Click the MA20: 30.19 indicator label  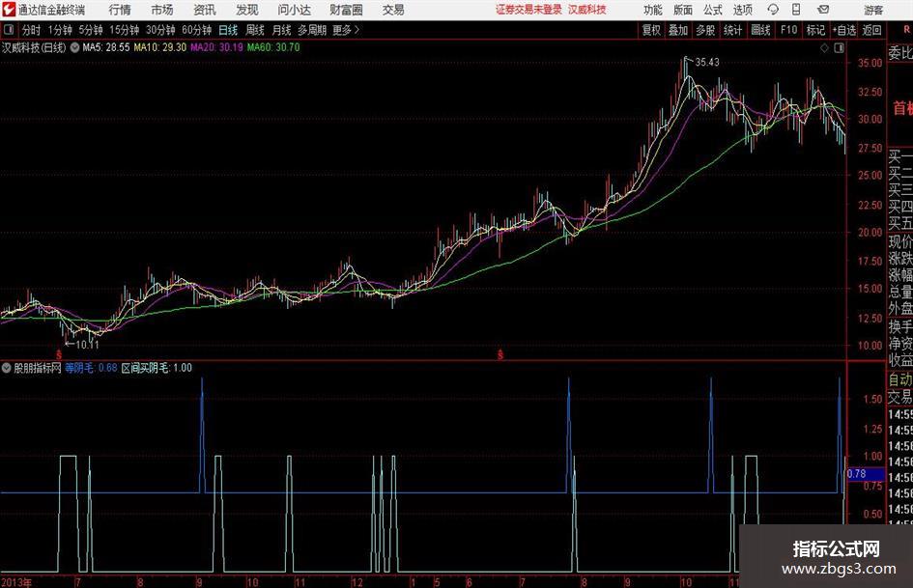216,47
